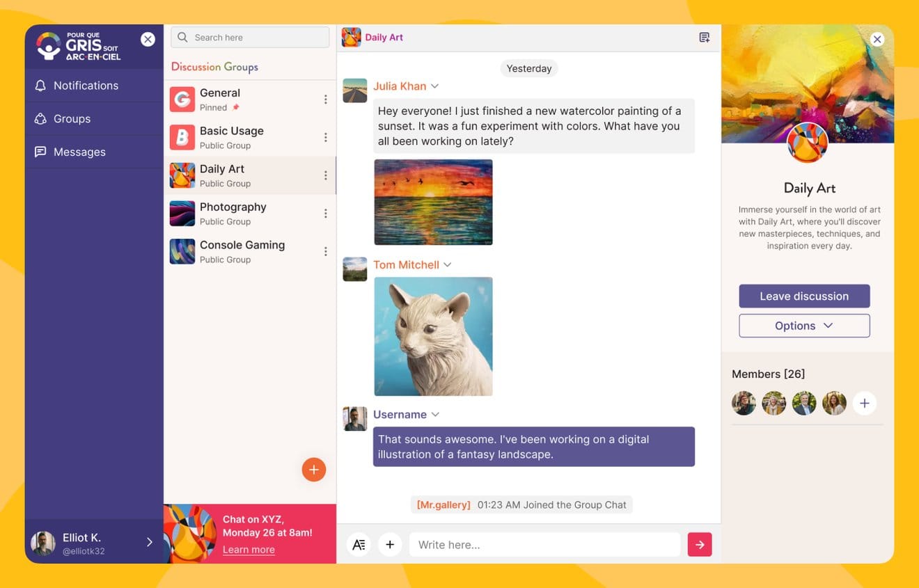Open the Groups section
The image size is (919, 588).
94,119
